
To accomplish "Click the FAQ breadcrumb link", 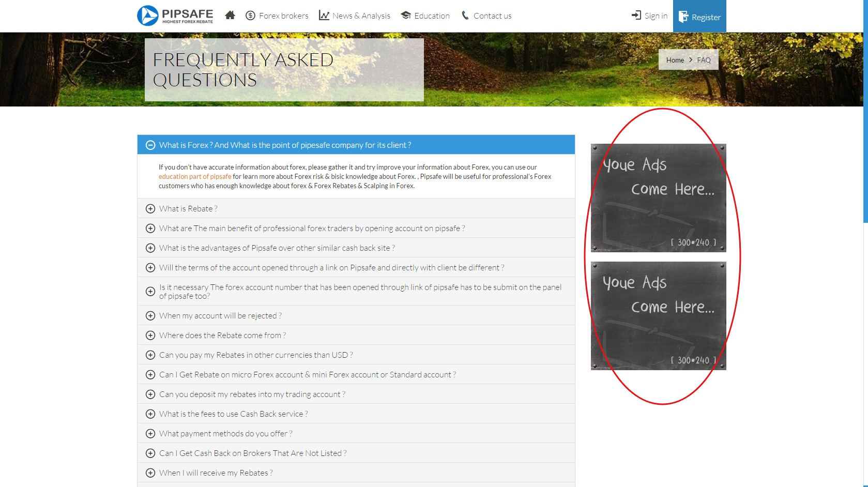I will coord(704,60).
